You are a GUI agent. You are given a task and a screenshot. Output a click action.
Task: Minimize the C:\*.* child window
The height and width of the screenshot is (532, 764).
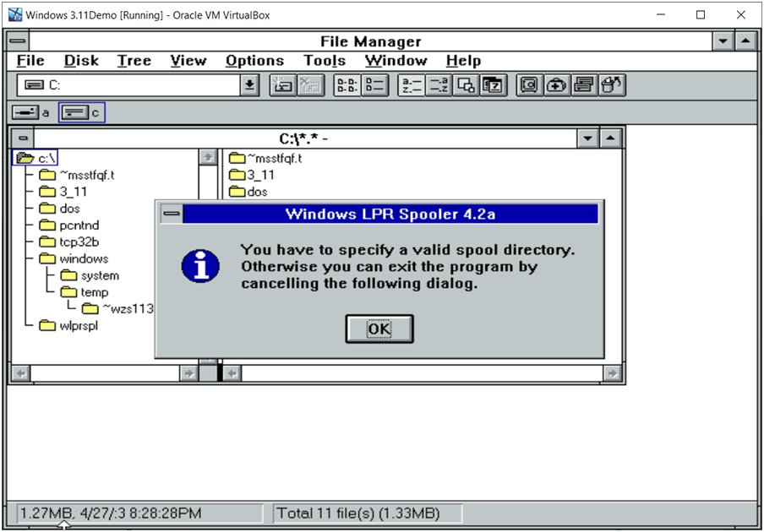(x=588, y=138)
